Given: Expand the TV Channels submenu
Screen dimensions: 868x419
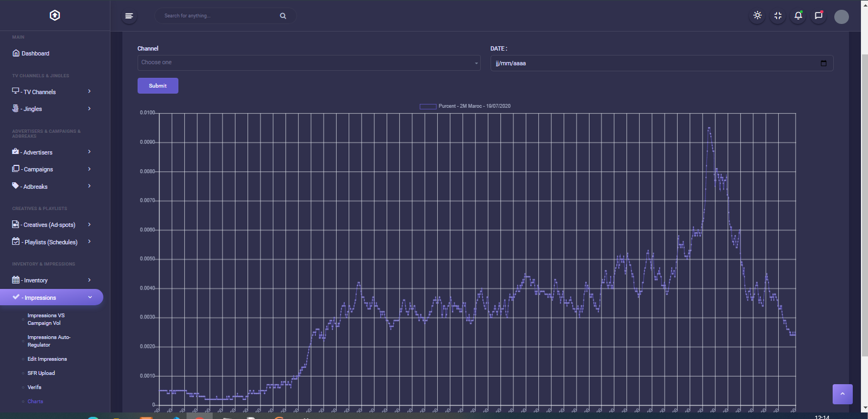Looking at the screenshot, I should (x=51, y=92).
